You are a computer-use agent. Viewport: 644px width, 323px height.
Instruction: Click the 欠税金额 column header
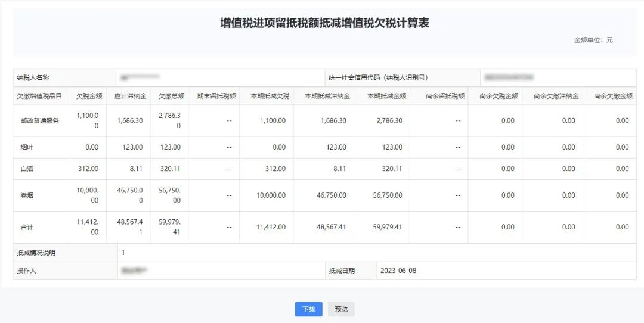(x=88, y=95)
